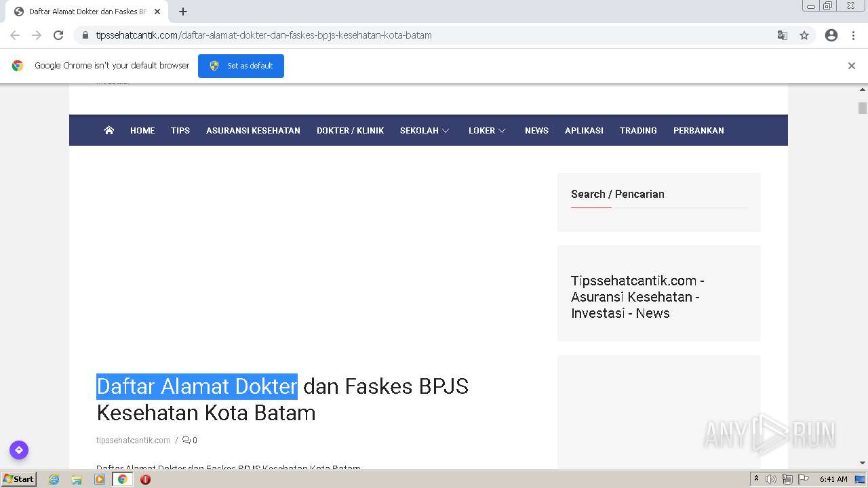Click the tipssehatcantik.com author link

[x=134, y=440]
